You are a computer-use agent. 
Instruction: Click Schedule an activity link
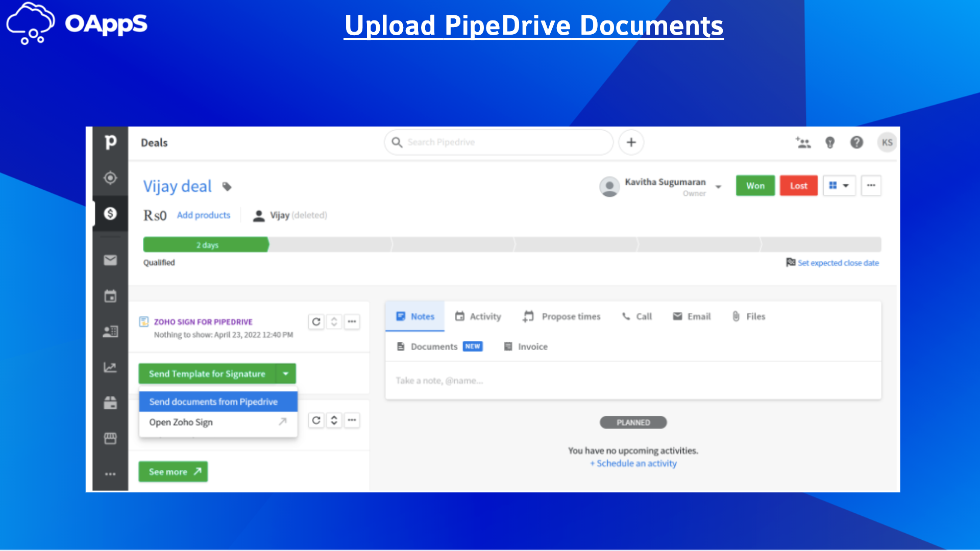(633, 463)
